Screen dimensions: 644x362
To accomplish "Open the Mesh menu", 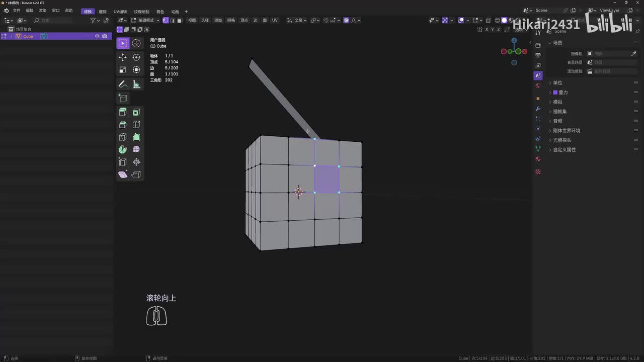I will (x=231, y=20).
